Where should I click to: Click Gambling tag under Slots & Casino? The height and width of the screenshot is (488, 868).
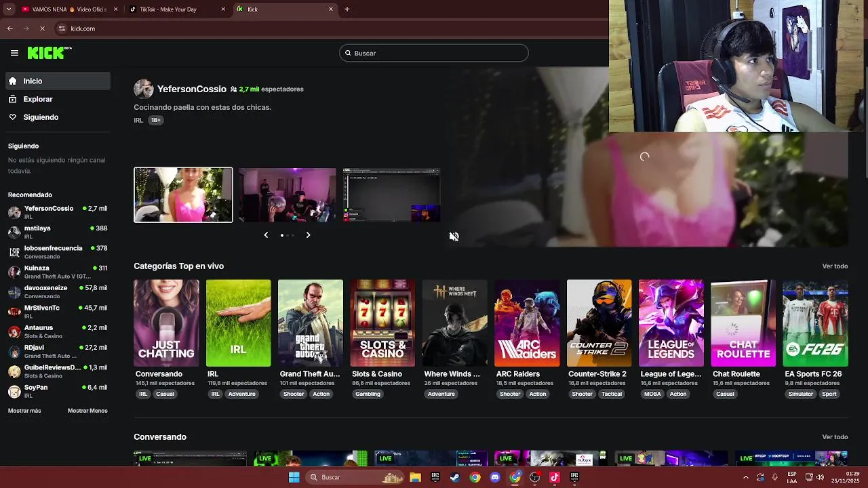tap(368, 394)
